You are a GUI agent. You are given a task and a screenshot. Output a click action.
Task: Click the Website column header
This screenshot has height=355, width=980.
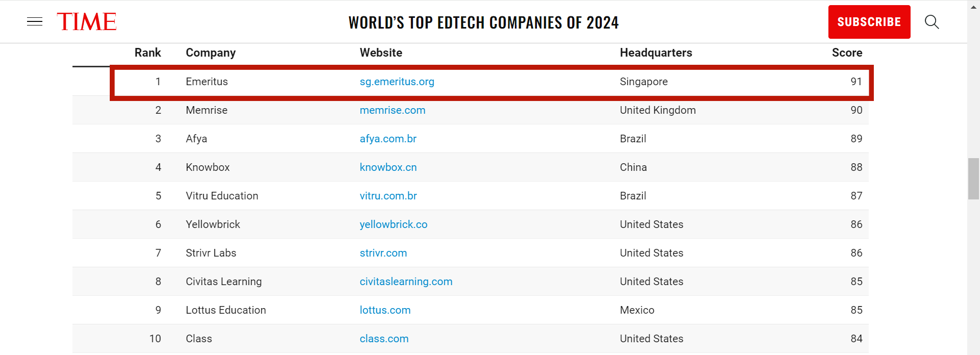[381, 53]
